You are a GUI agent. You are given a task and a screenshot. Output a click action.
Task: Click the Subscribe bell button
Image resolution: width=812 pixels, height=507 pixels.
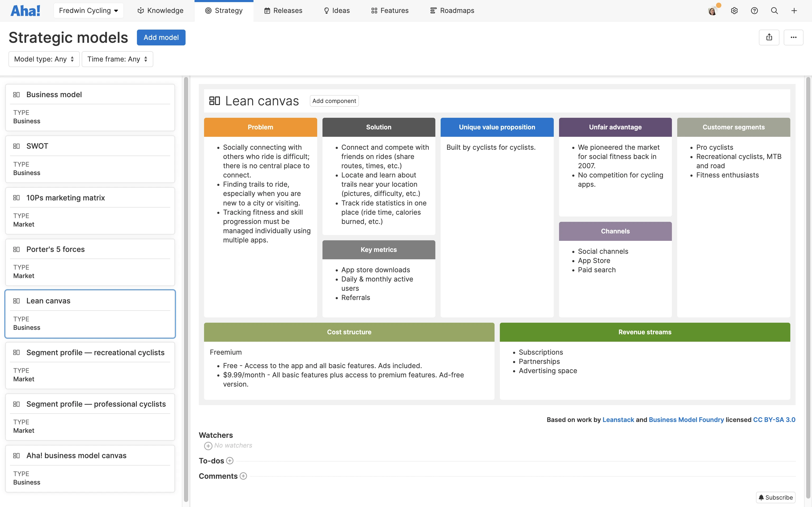pos(776,497)
